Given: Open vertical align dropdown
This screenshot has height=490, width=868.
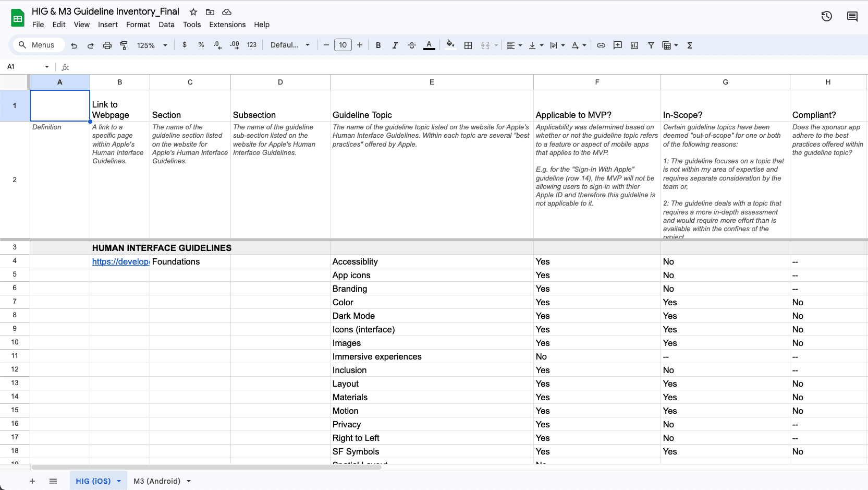Looking at the screenshot, I should coord(536,45).
